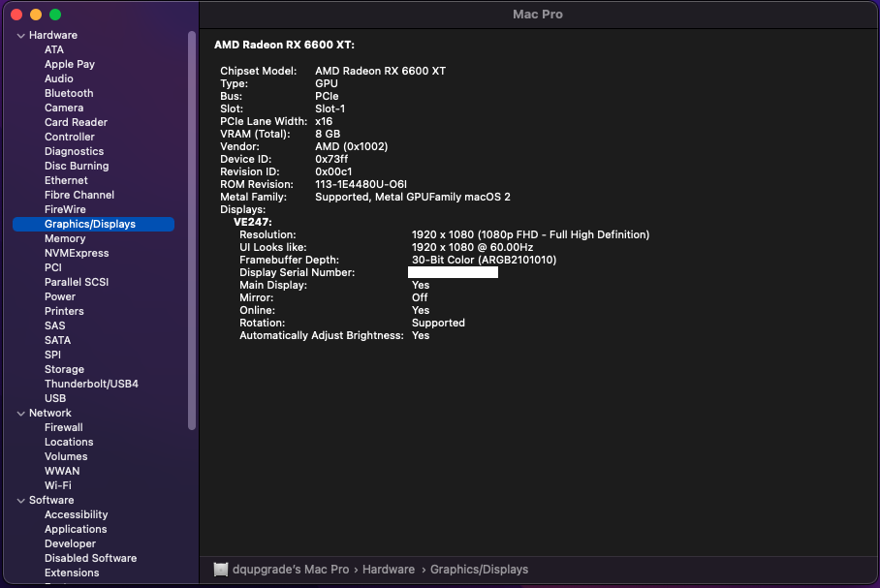Click the Network category label

50,413
